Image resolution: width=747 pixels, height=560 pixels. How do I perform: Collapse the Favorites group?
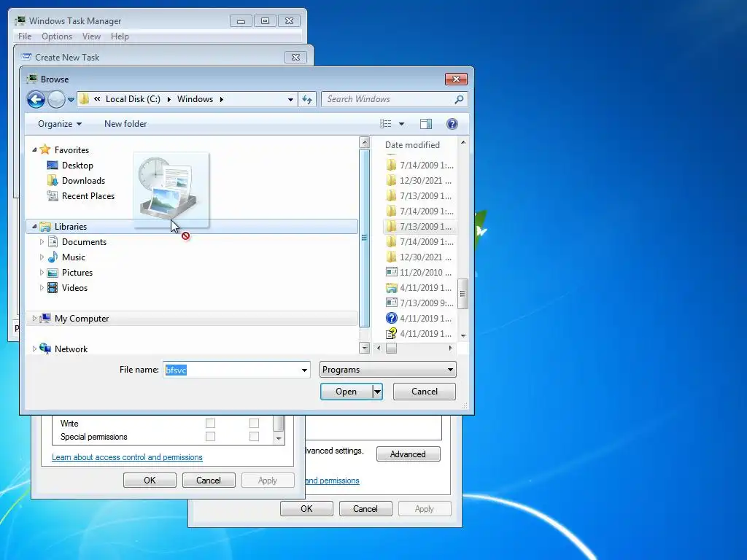coord(34,150)
